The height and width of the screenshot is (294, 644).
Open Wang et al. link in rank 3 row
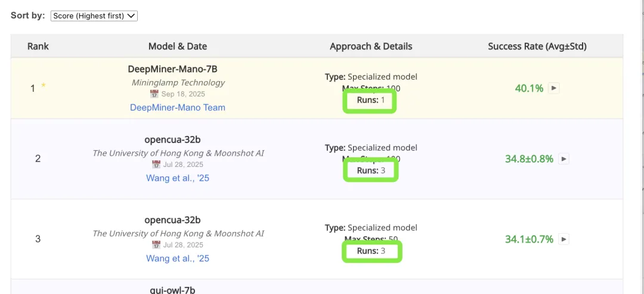coord(178,258)
